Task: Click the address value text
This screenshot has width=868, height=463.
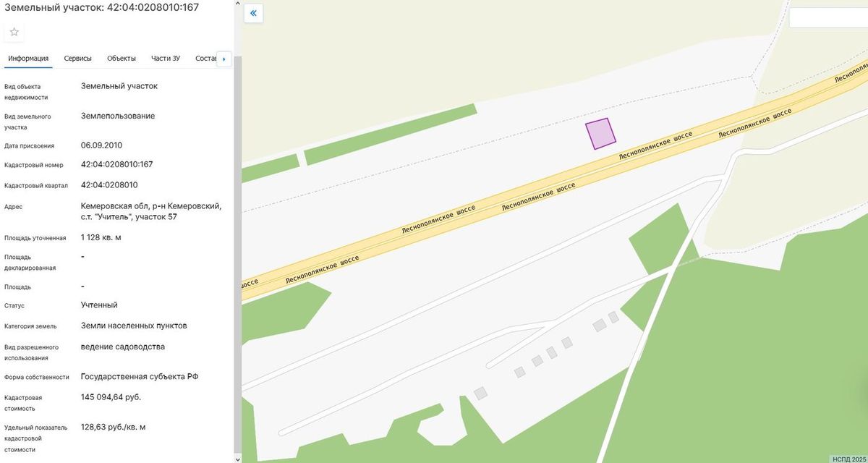Action: [x=151, y=211]
